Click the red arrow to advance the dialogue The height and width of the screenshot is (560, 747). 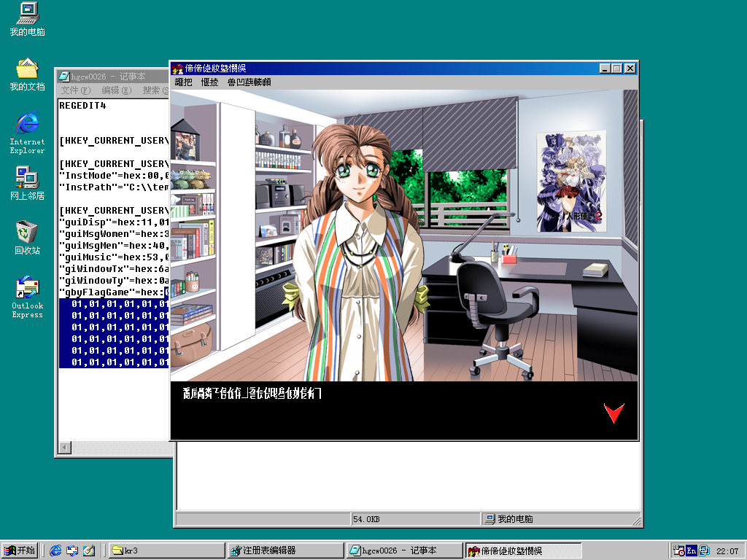coord(614,413)
